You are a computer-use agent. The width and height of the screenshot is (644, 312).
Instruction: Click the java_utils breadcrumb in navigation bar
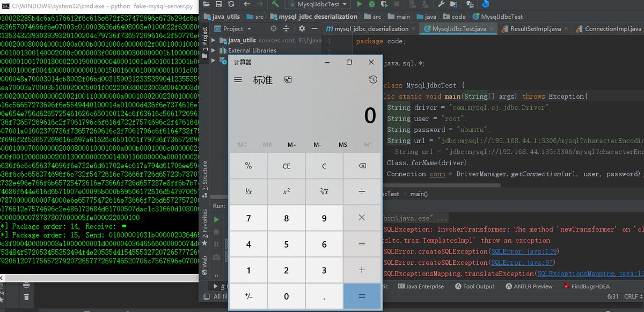click(x=223, y=17)
